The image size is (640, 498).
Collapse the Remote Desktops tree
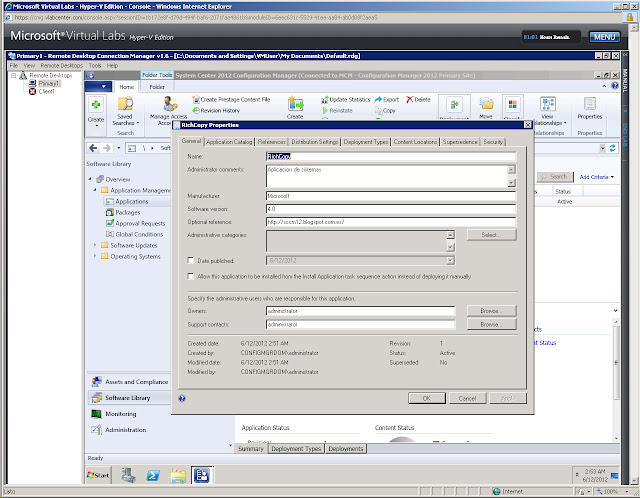coord(13,76)
